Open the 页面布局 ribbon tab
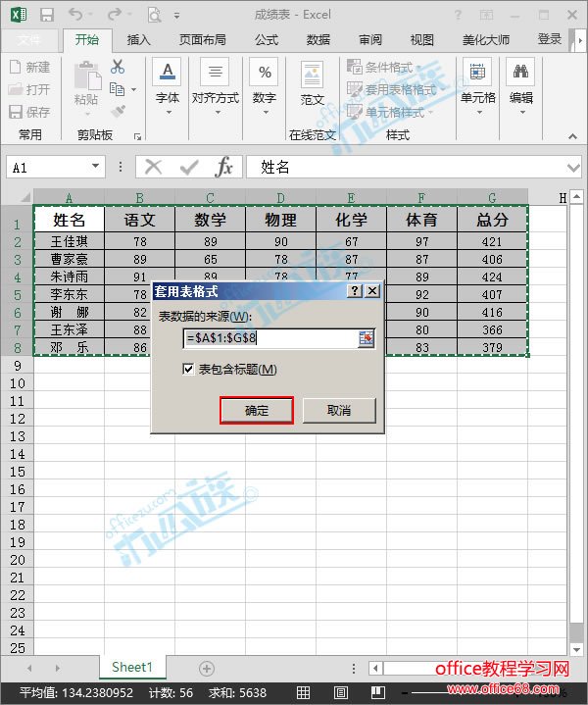Screen dimensions: 588x705 [203, 40]
